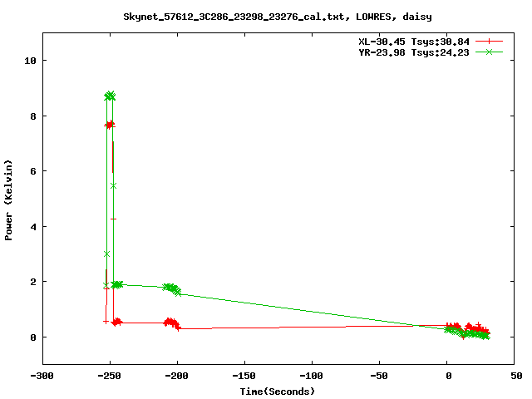Click x-axis tick label -250
The image size is (532, 399).
click(x=109, y=376)
